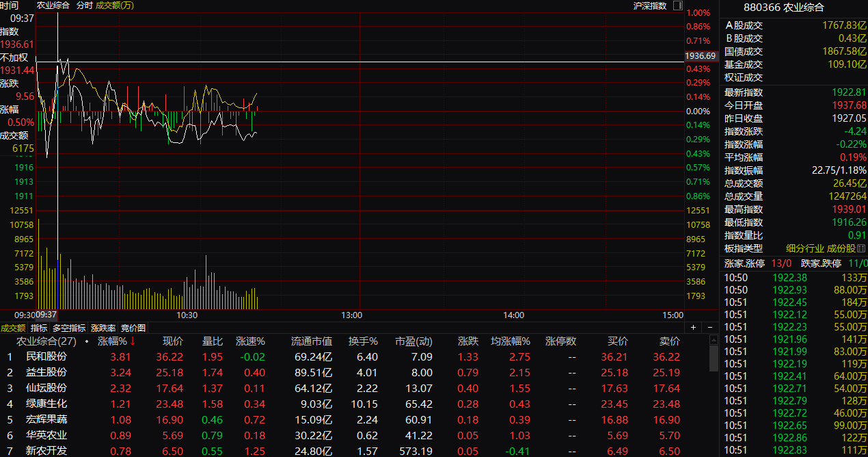The image size is (868, 457).
Task: Open the 民和股份 stock row
Action: pos(46,356)
